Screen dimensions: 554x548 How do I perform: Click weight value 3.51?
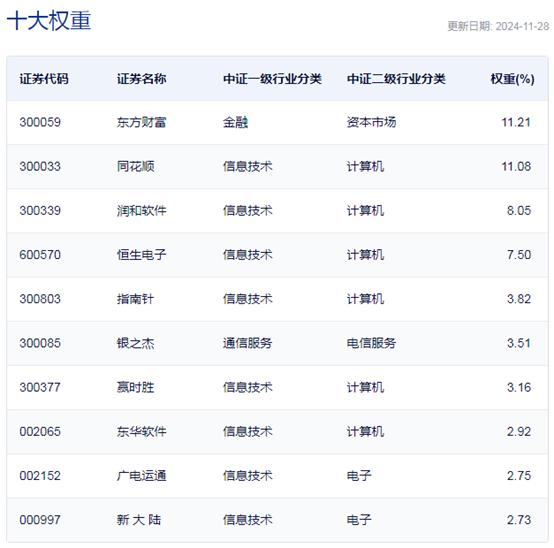tap(519, 343)
